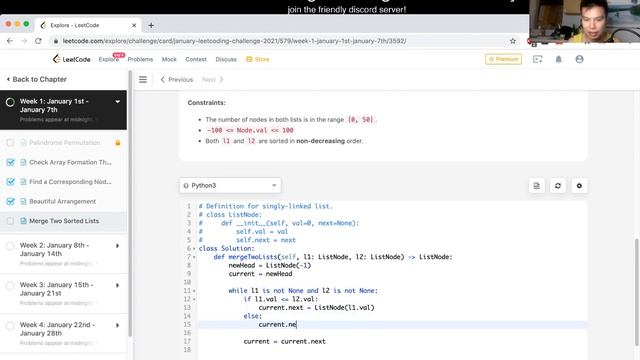This screenshot has width=640, height=360.
Task: Click the browser back arrow
Action: [x=10, y=41]
